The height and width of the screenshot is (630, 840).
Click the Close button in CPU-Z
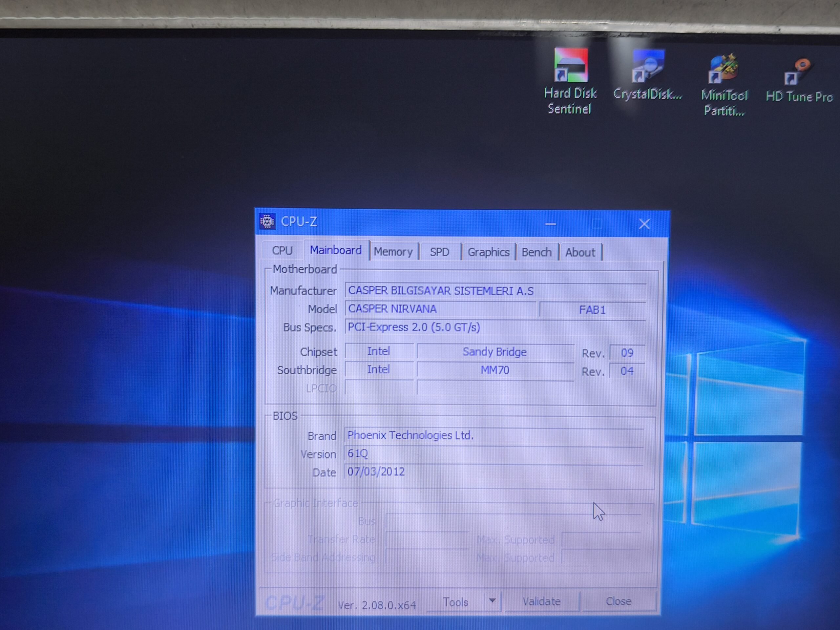coord(619,601)
